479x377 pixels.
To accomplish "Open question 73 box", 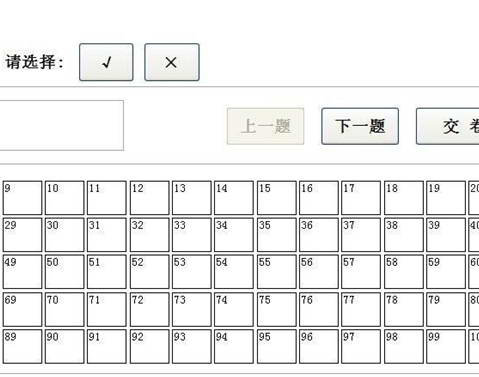I will [x=192, y=310].
